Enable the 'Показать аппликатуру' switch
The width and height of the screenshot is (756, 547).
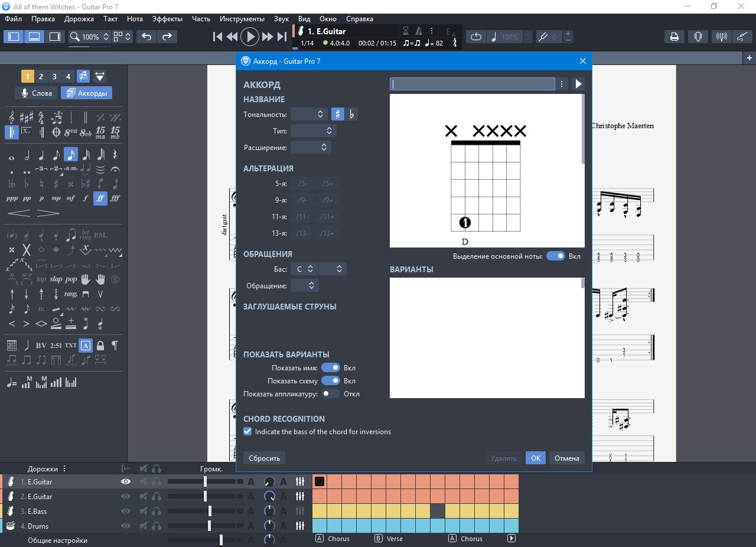330,394
